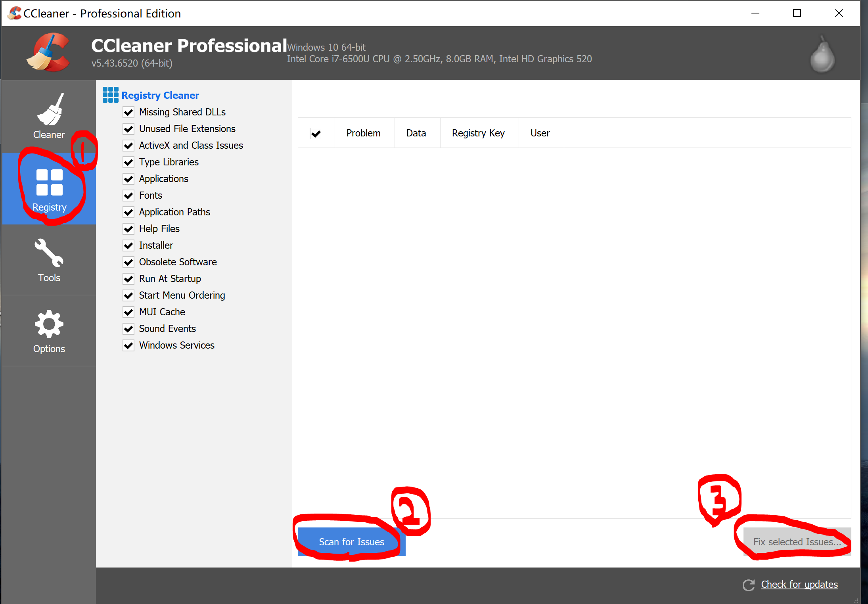Uncheck Unused File Extensions
The image size is (868, 604).
pyautogui.click(x=128, y=129)
